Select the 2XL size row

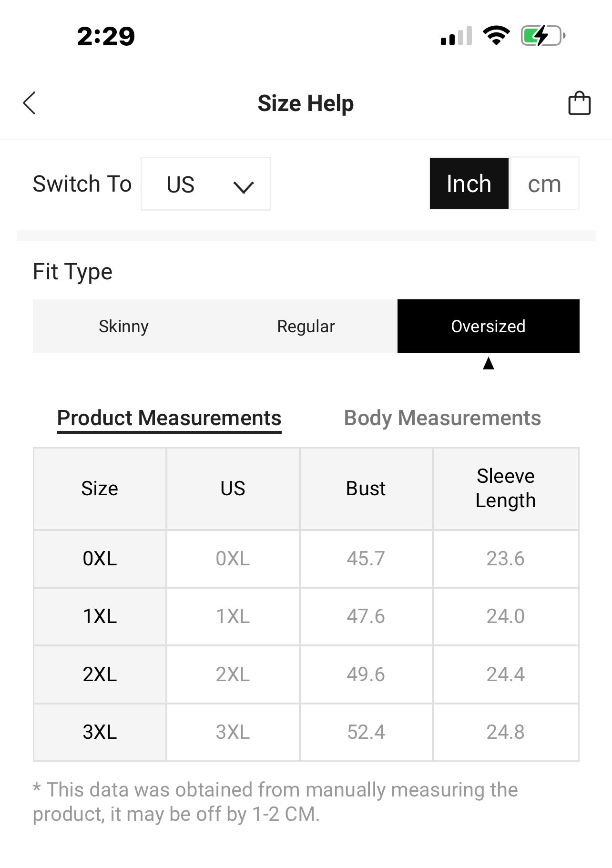pyautogui.click(x=100, y=674)
